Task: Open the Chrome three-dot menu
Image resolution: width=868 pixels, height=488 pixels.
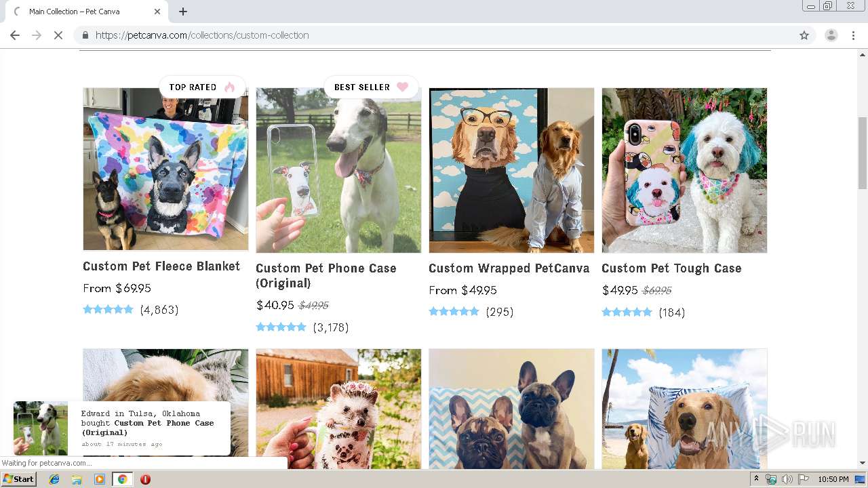Action: coord(852,35)
